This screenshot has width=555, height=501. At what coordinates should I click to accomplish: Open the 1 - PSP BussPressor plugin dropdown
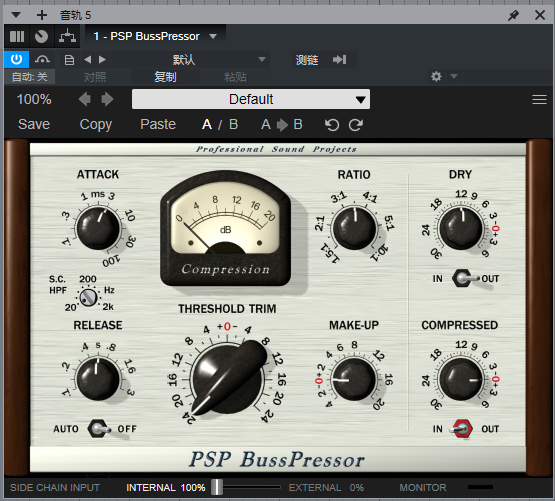155,36
